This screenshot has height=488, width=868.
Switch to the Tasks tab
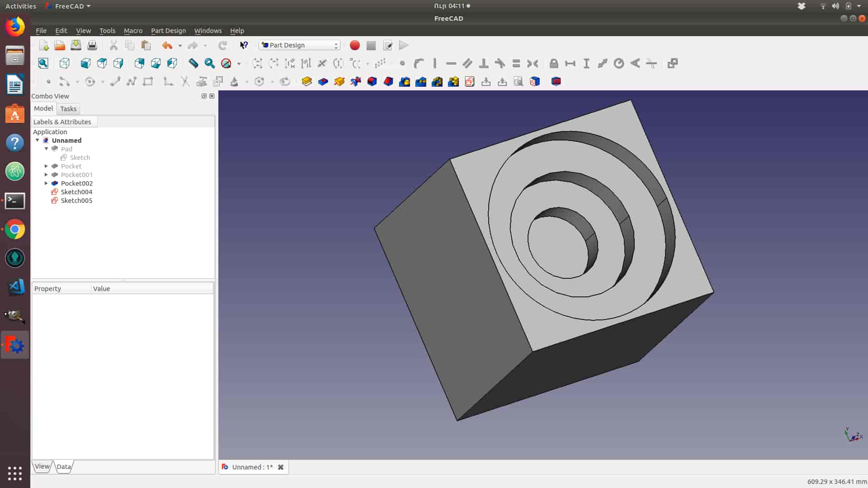tap(68, 108)
